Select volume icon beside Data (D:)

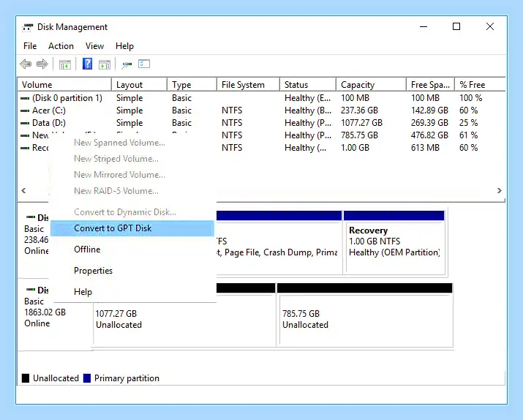click(25, 123)
